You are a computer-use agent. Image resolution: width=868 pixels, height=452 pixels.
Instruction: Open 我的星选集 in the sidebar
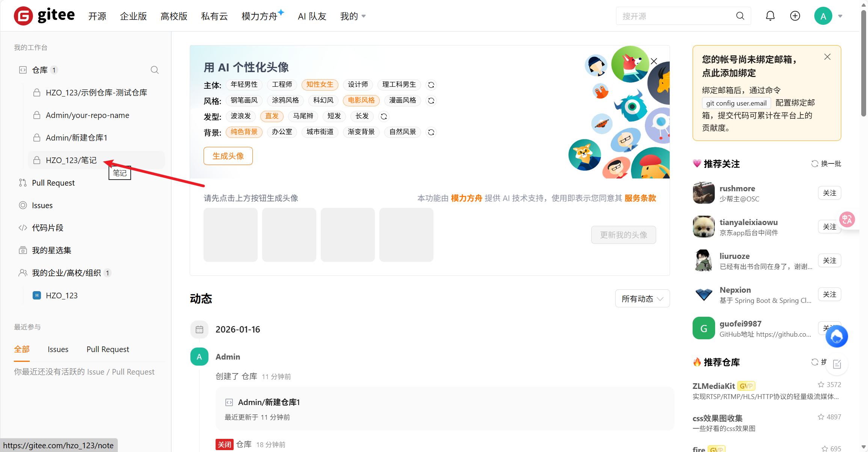51,250
